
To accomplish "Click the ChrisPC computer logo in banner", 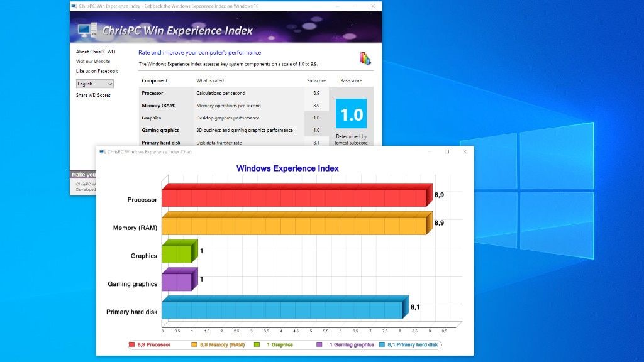I will click(87, 30).
